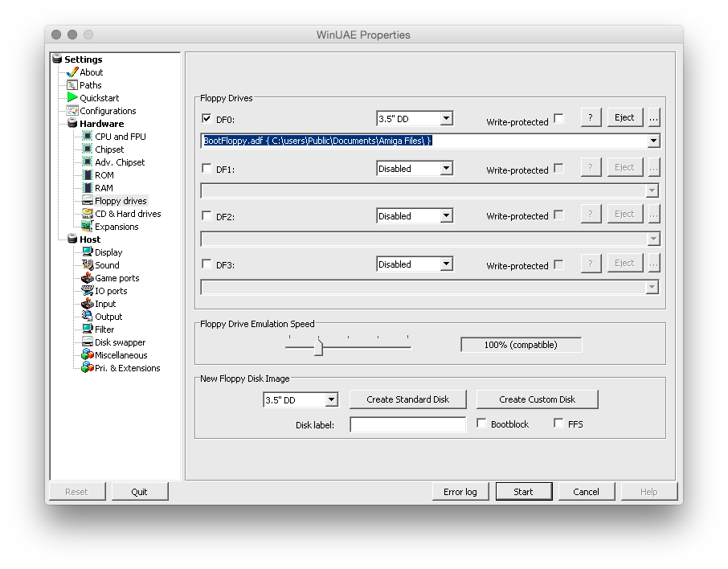
Task: Click the CD & Hard drives icon
Action: [x=87, y=213]
